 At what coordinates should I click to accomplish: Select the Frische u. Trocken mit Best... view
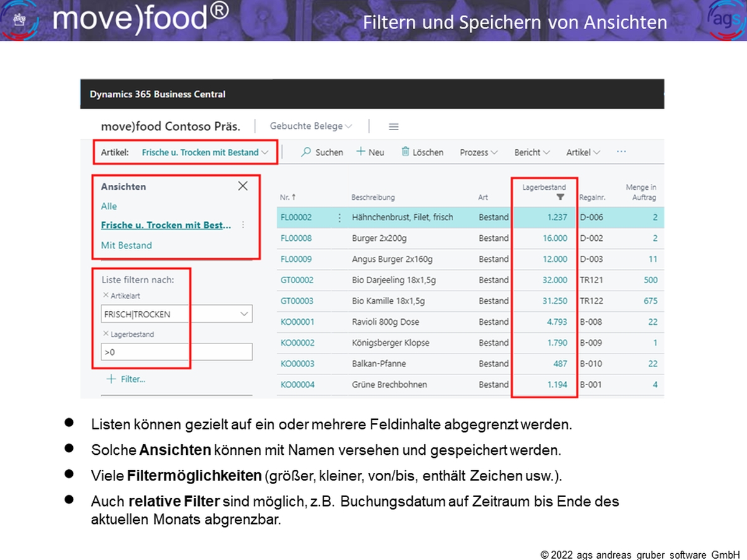coord(166,225)
